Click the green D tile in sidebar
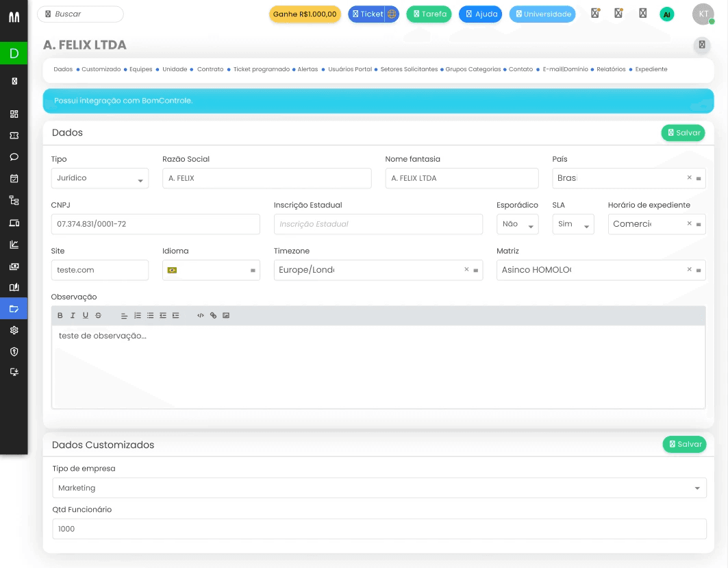 14,53
